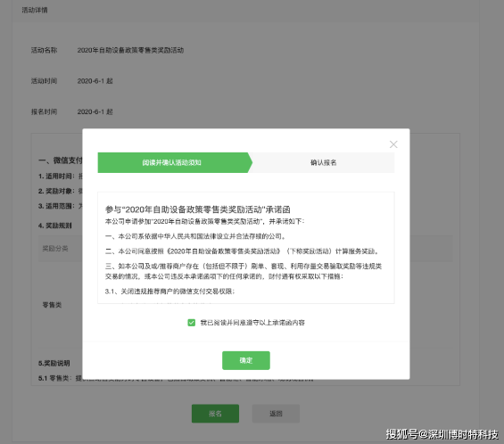This screenshot has width=504, height=444.
Task: Uncheck 我已阅读并同意遵守以上承诺函内容 checkbox
Action: click(191, 323)
